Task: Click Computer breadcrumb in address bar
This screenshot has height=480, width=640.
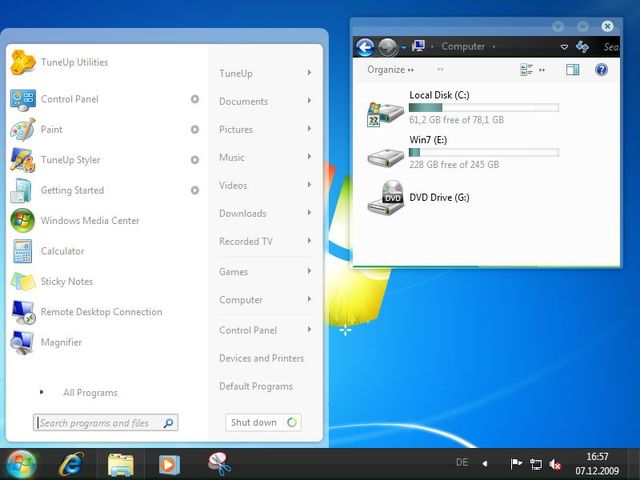Action: (463, 47)
